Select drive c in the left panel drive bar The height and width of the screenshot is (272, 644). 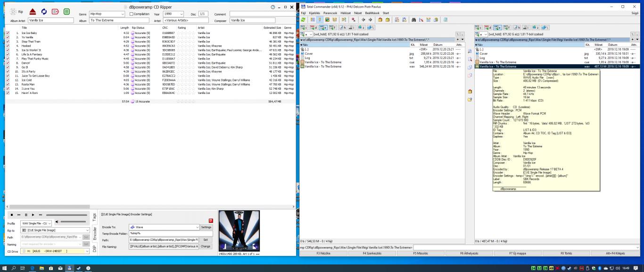tap(304, 27)
